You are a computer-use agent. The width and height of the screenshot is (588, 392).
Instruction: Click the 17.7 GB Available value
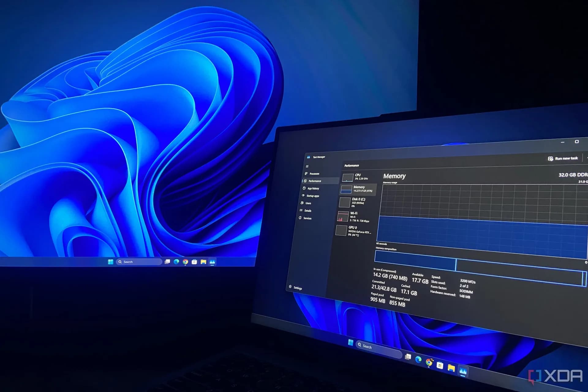pos(420,280)
